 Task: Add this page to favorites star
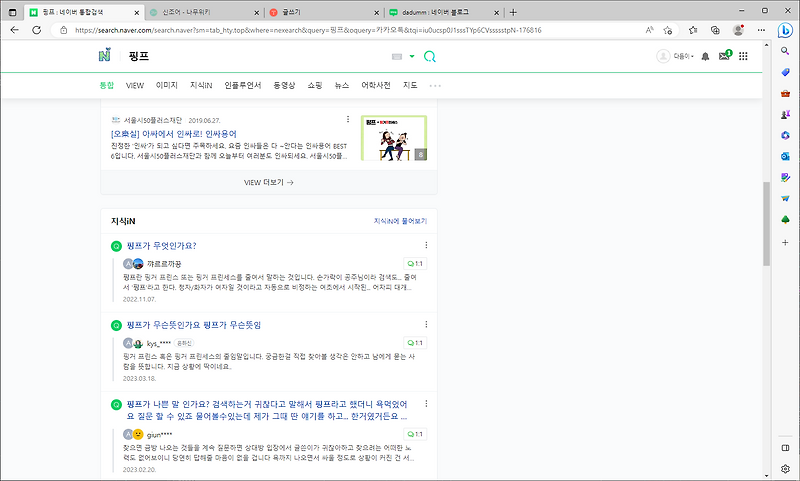tap(667, 30)
